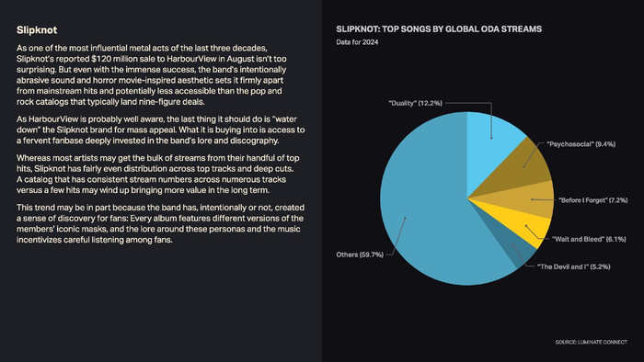
Task: Click the "Wait and Bleed" (6.1%) label
Action: point(589,239)
